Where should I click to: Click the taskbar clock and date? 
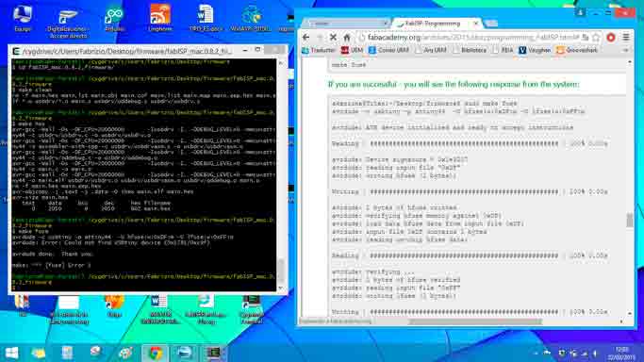pyautogui.click(x=621, y=354)
